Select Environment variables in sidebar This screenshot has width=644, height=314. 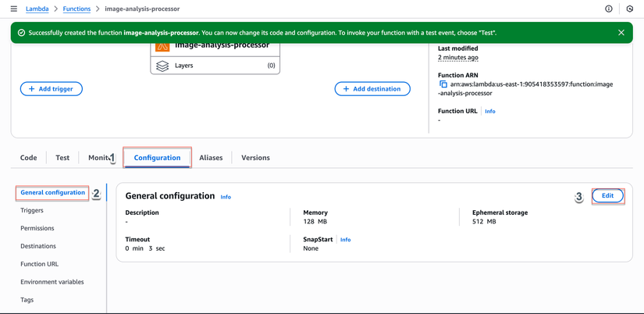point(52,282)
